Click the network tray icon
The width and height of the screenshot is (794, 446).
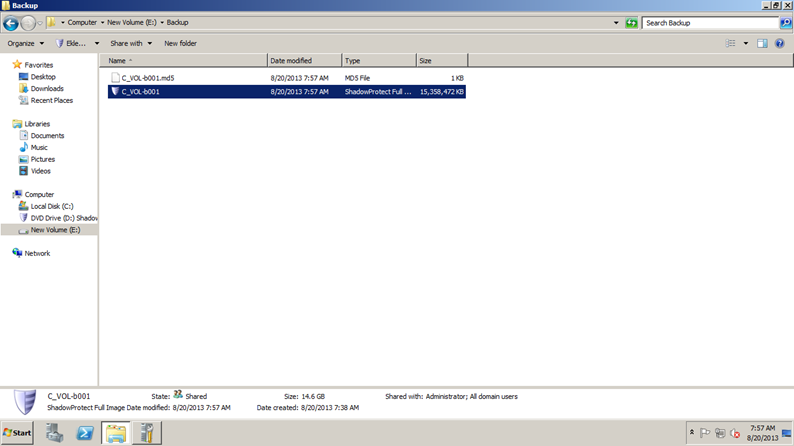click(720, 433)
